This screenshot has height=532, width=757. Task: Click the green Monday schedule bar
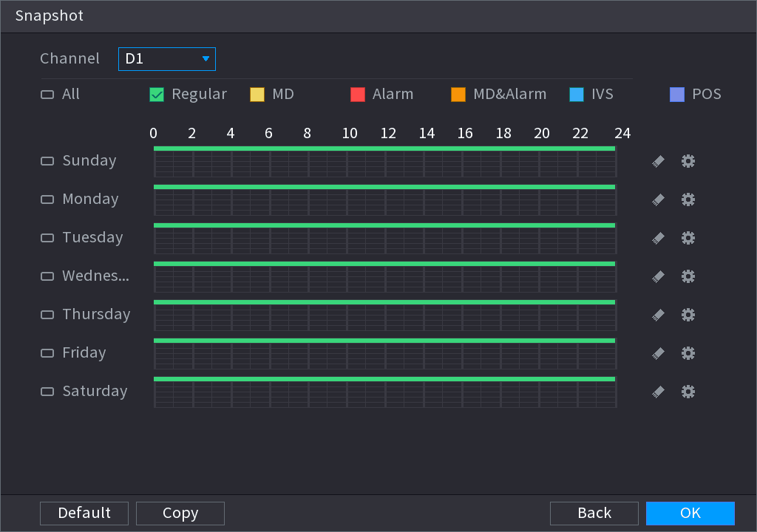(x=384, y=187)
